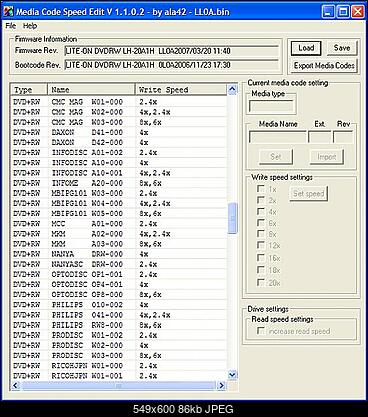The height and width of the screenshot is (417, 368).
Task: Click the Set speed button
Action: pyautogui.click(x=309, y=193)
